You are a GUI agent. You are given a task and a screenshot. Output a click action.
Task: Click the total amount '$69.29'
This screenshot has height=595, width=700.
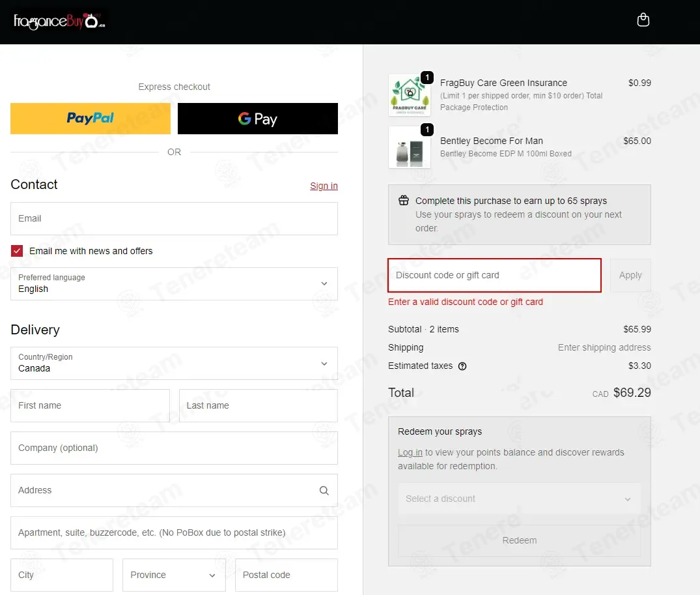[632, 392]
